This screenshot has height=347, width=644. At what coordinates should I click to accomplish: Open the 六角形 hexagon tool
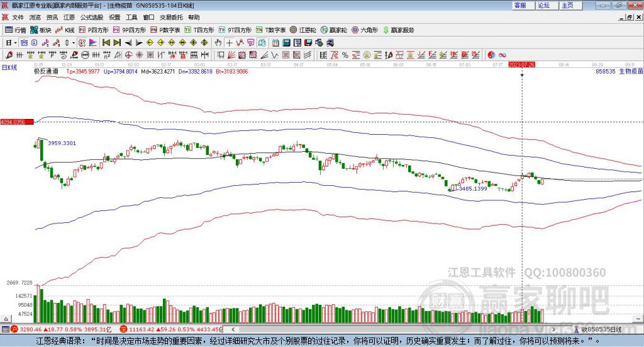point(365,30)
